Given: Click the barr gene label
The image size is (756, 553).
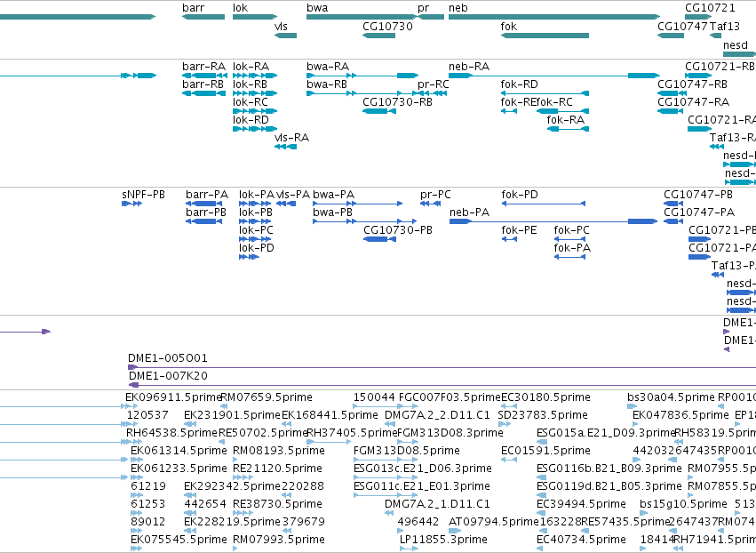Looking at the screenshot, I should tap(194, 8).
